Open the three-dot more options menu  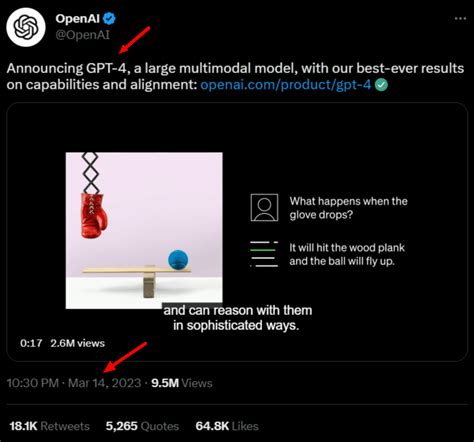pos(460,18)
